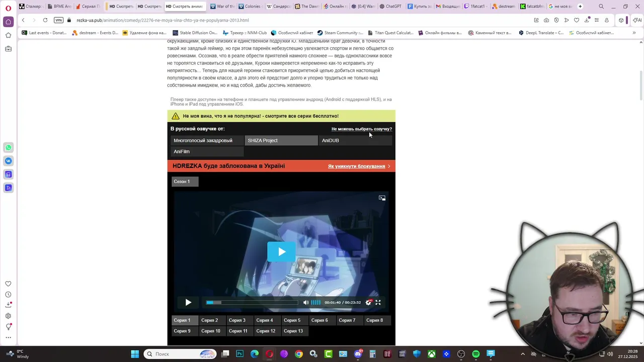
Task: Select Серия 8 episode
Action: click(x=377, y=320)
